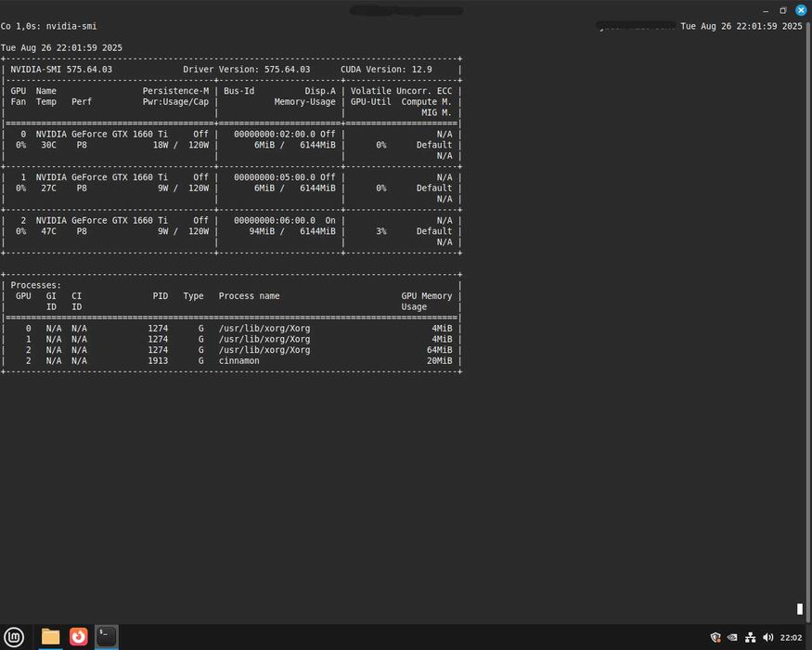812x650 pixels.
Task: Click 'NVIDIA-SMI 575.64.03' version text
Action: pyautogui.click(x=61, y=70)
